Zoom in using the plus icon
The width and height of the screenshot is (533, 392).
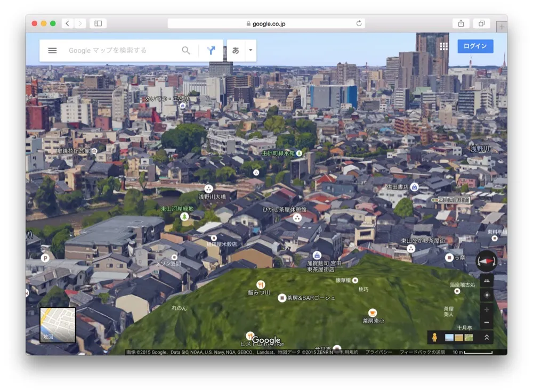click(x=486, y=309)
